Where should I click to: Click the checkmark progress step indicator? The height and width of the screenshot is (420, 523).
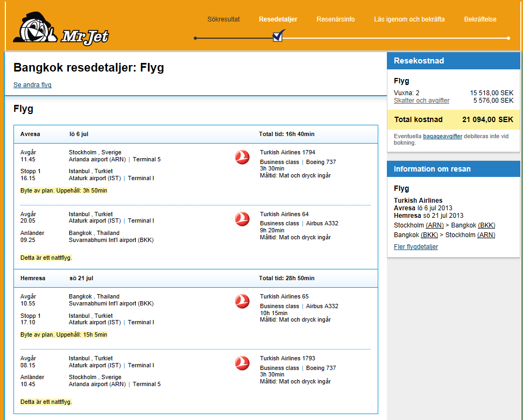(278, 36)
